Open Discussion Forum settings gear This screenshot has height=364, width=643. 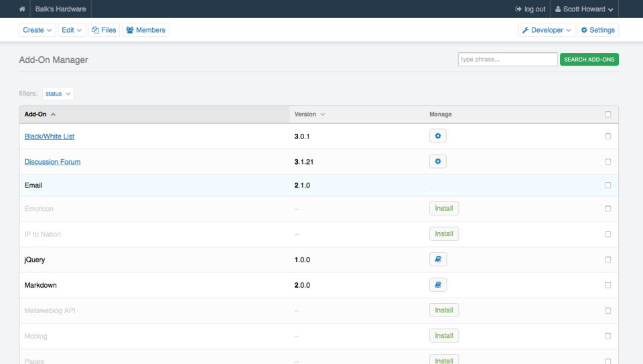(x=437, y=161)
